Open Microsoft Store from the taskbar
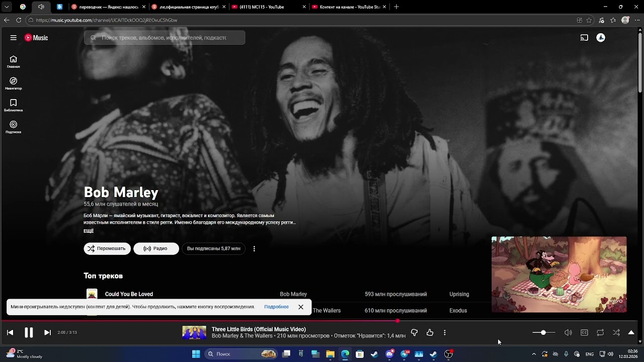644x362 pixels. 360,354
